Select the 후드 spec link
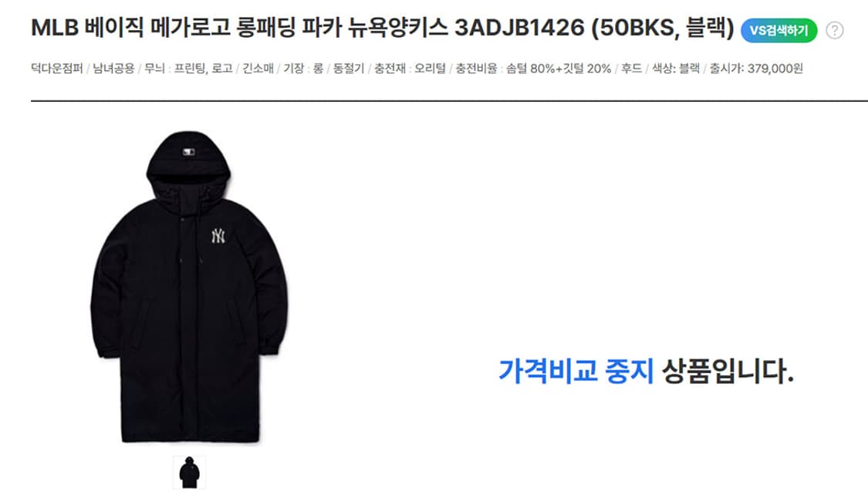This screenshot has height=498, width=868. [x=631, y=69]
